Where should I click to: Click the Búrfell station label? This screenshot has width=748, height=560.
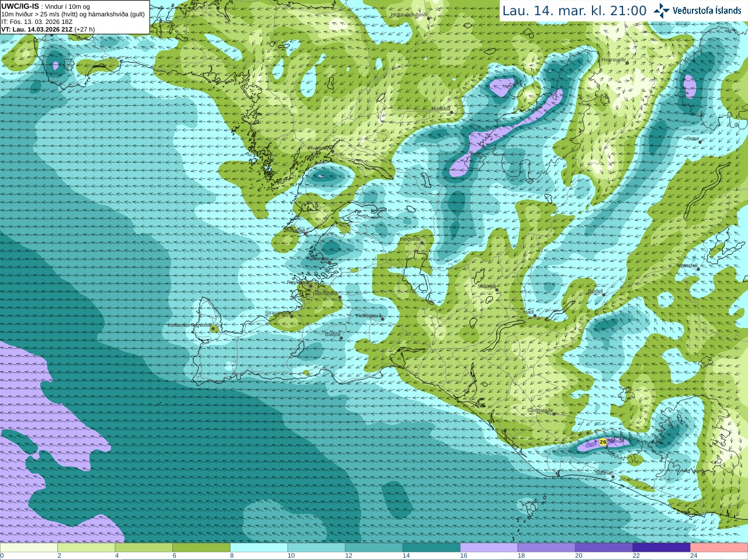click(595, 291)
